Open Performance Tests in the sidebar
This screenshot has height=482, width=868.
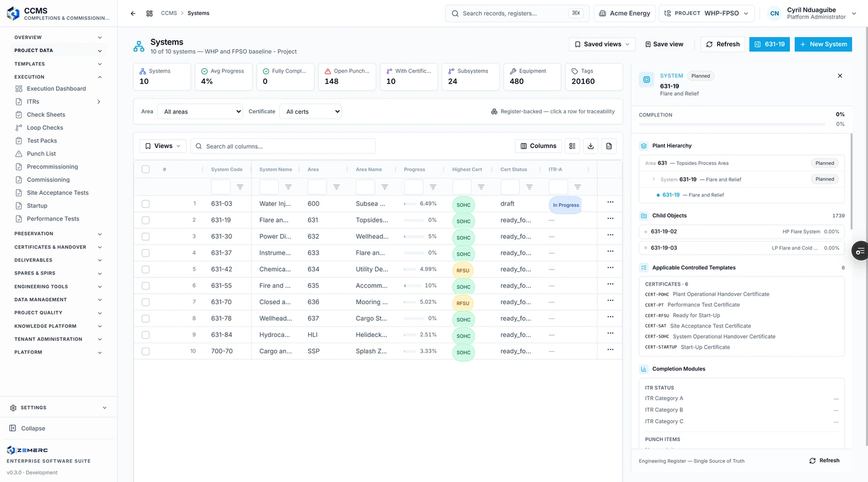53,219
